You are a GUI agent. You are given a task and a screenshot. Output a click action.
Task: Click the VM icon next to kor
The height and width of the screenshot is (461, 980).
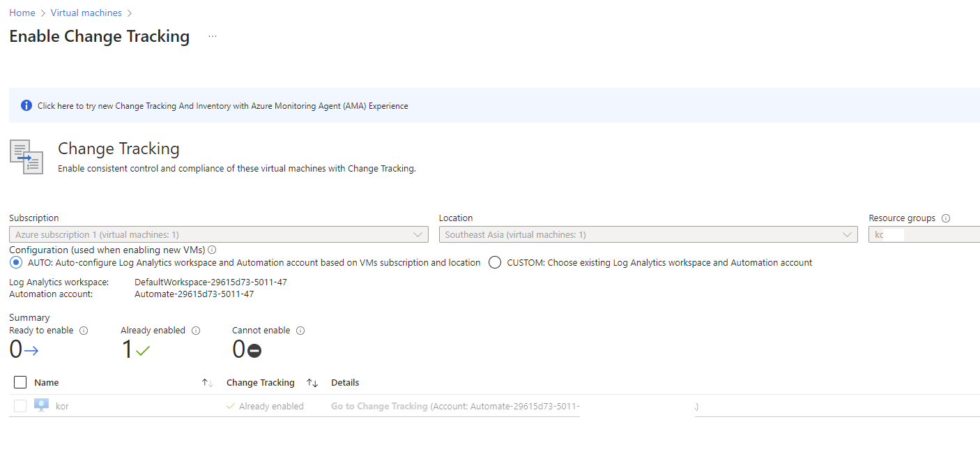coord(41,405)
